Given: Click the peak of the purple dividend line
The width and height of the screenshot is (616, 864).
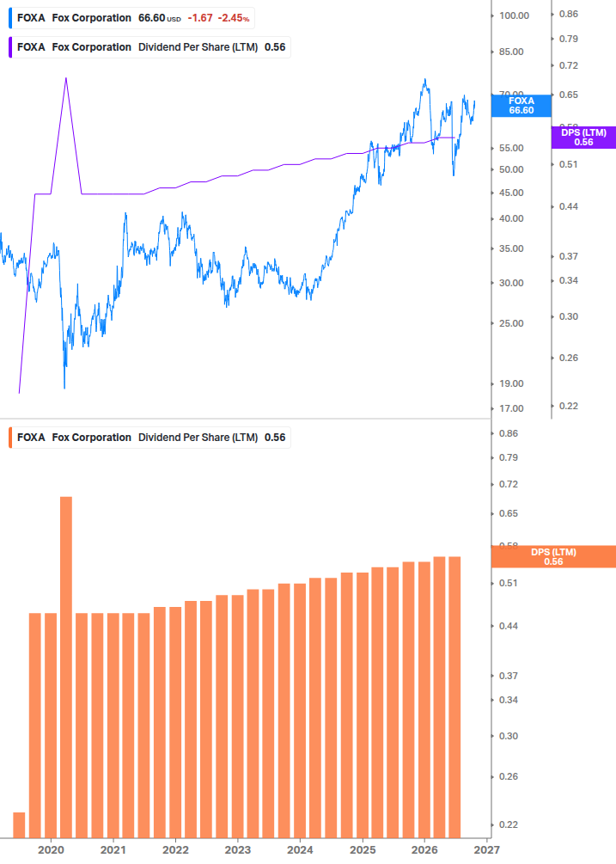Looking at the screenshot, I should click(x=66, y=78).
